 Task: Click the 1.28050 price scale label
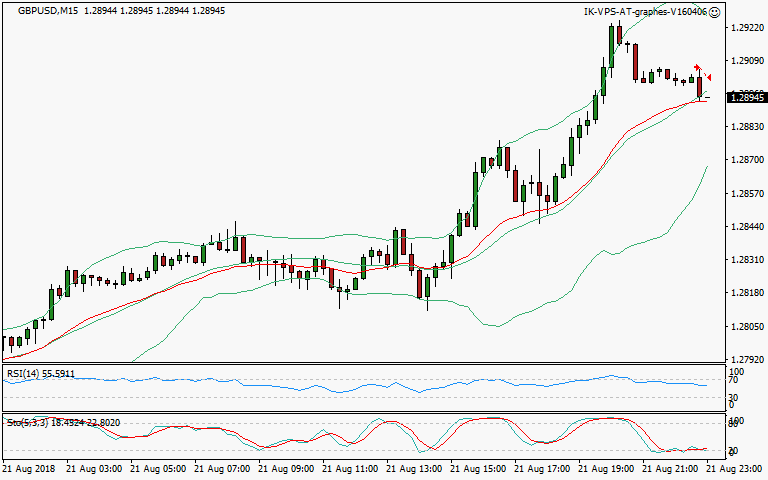[747, 326]
